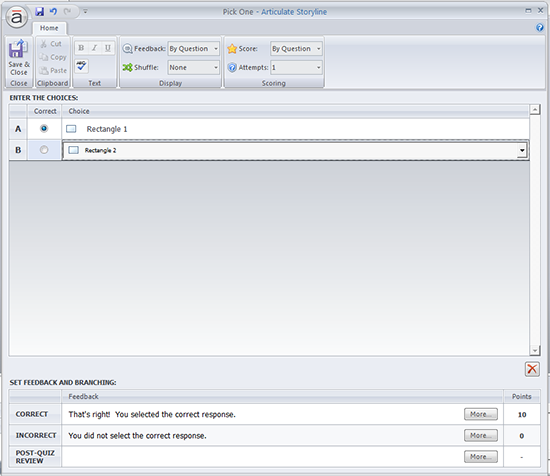Click the Cut scissors command
Screen dimensions: 550x476
(x=51, y=44)
